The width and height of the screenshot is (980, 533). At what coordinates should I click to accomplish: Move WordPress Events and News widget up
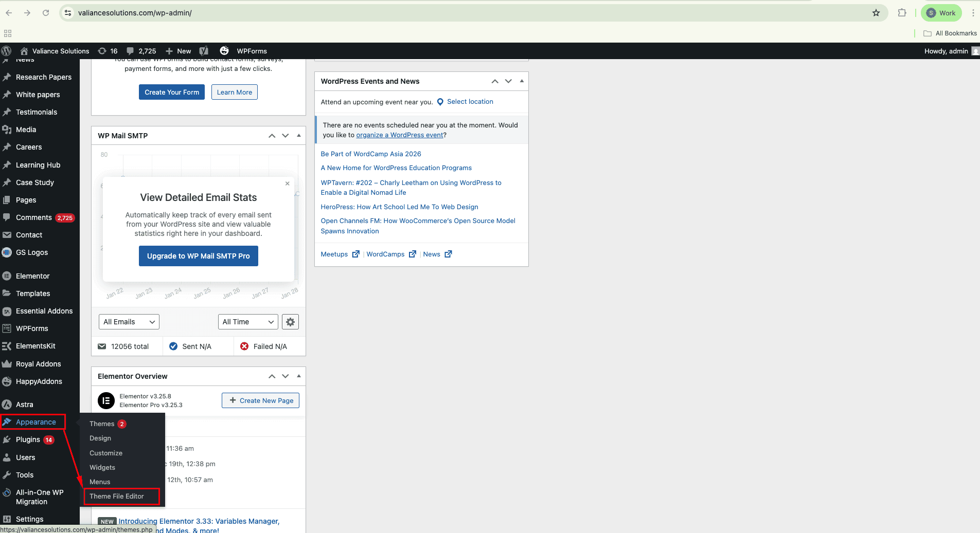pyautogui.click(x=495, y=81)
